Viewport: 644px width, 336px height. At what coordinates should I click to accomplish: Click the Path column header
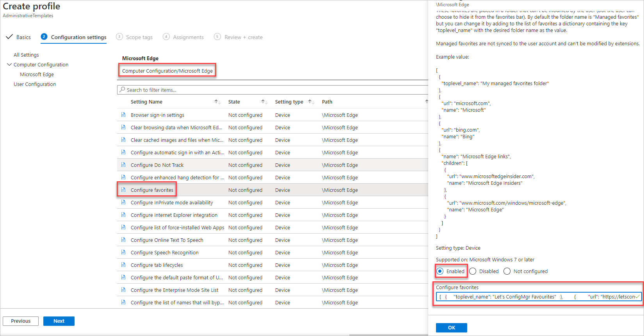[327, 102]
